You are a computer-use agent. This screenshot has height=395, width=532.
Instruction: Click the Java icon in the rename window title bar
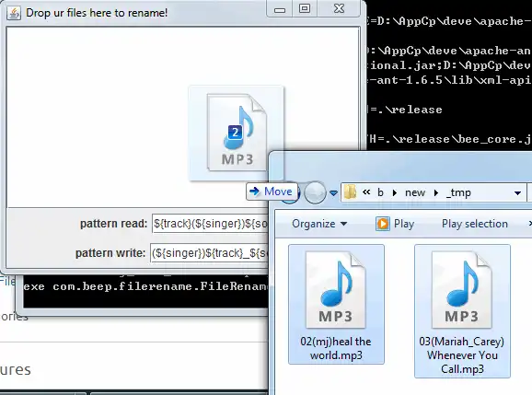(14, 13)
